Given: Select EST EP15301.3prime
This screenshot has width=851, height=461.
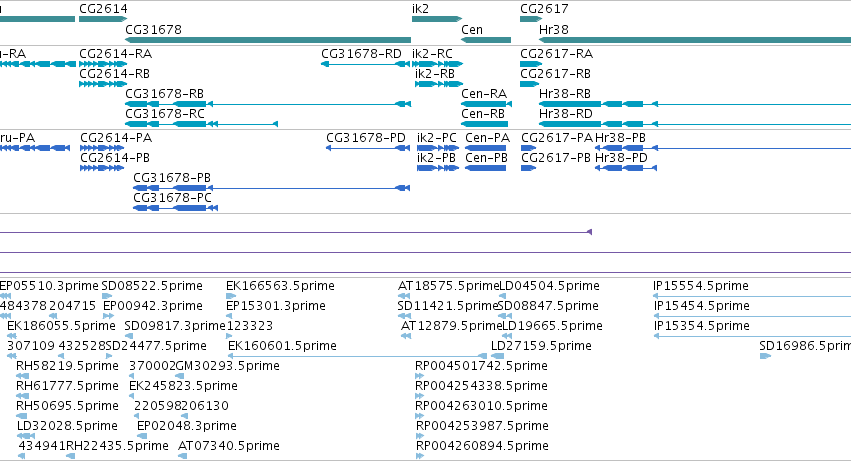Looking at the screenshot, I should tap(276, 306).
